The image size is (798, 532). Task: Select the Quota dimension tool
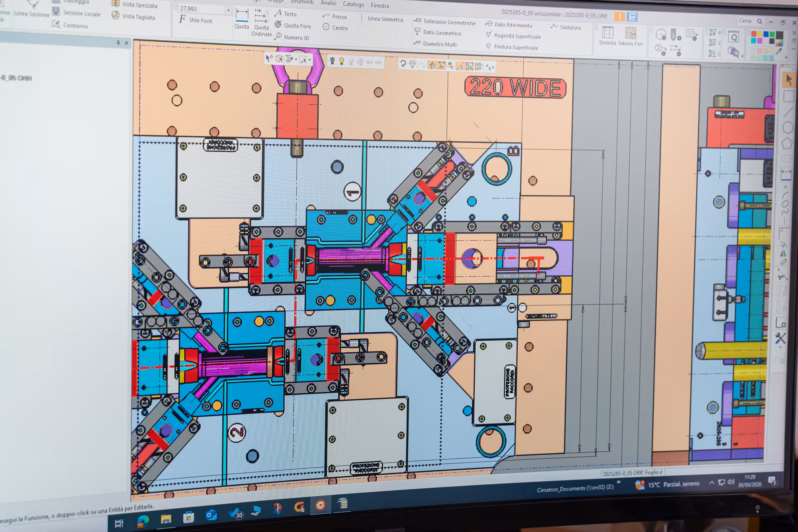pos(241,20)
